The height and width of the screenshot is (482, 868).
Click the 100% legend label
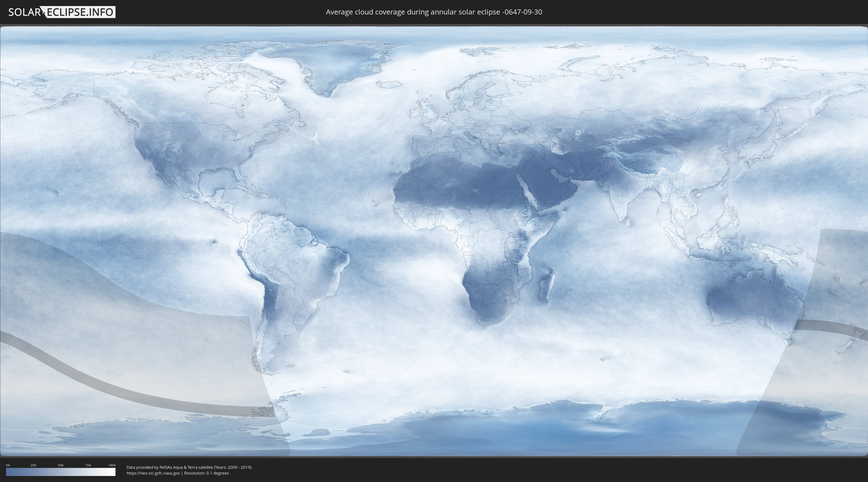112,465
